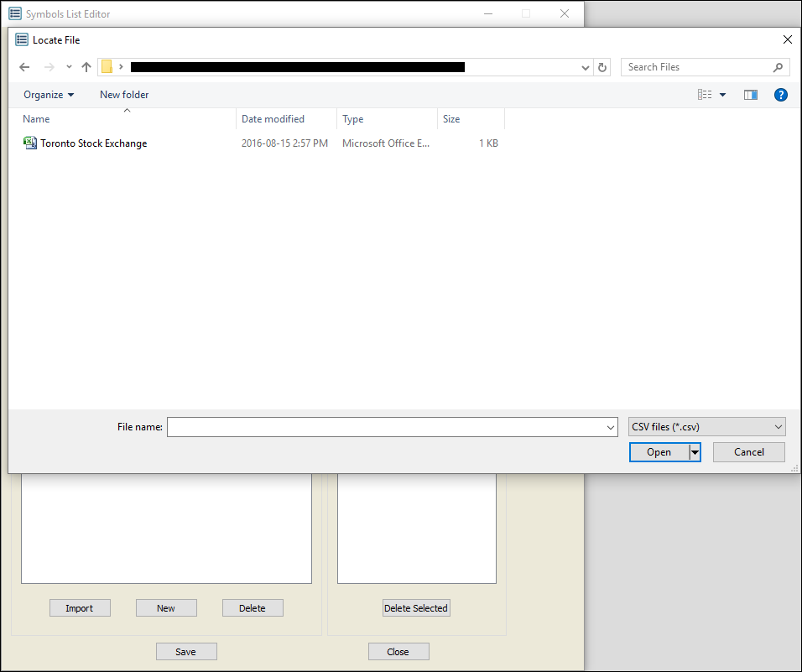Click the search magnifier icon

(x=778, y=67)
